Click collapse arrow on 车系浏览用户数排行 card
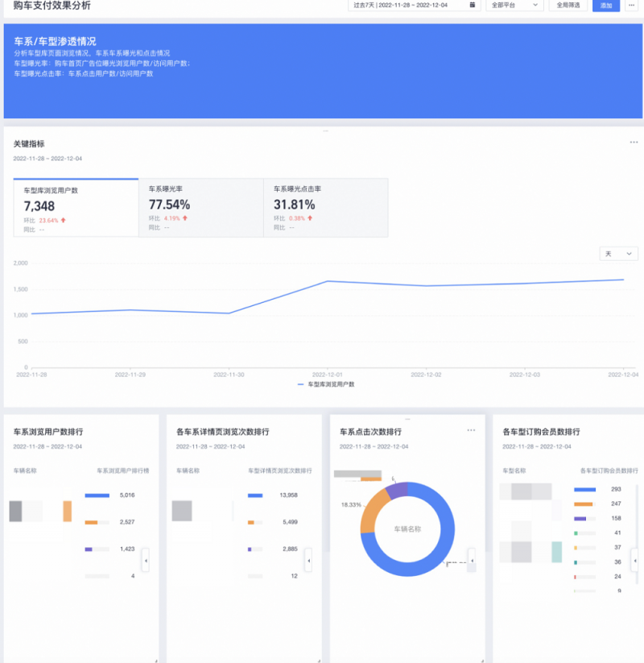 146,559
